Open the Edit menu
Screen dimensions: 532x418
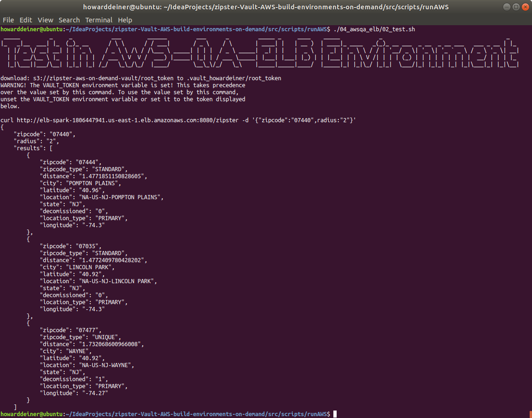[26, 20]
